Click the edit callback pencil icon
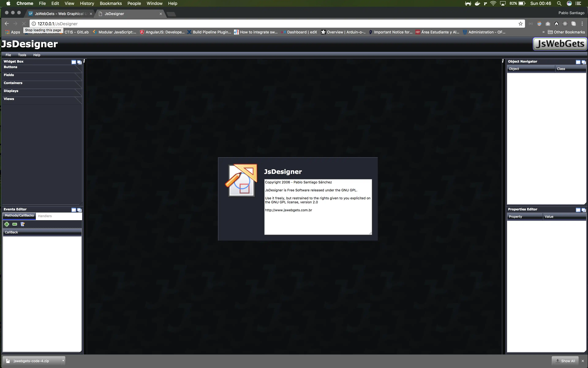The width and height of the screenshot is (588, 368). [x=23, y=224]
